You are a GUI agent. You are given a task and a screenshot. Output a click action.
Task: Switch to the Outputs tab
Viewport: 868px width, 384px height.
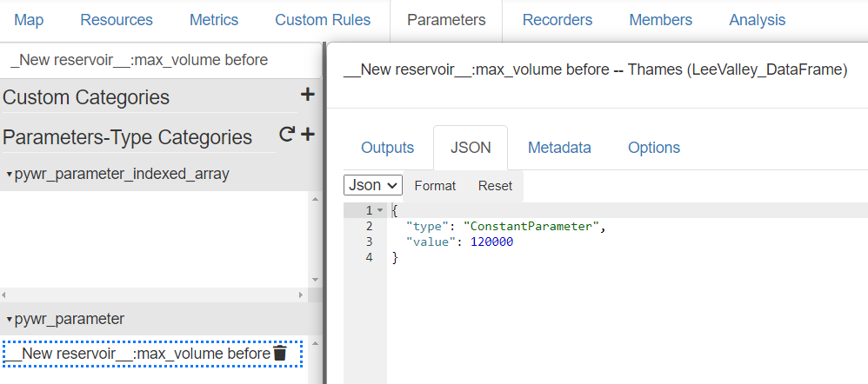(x=387, y=148)
